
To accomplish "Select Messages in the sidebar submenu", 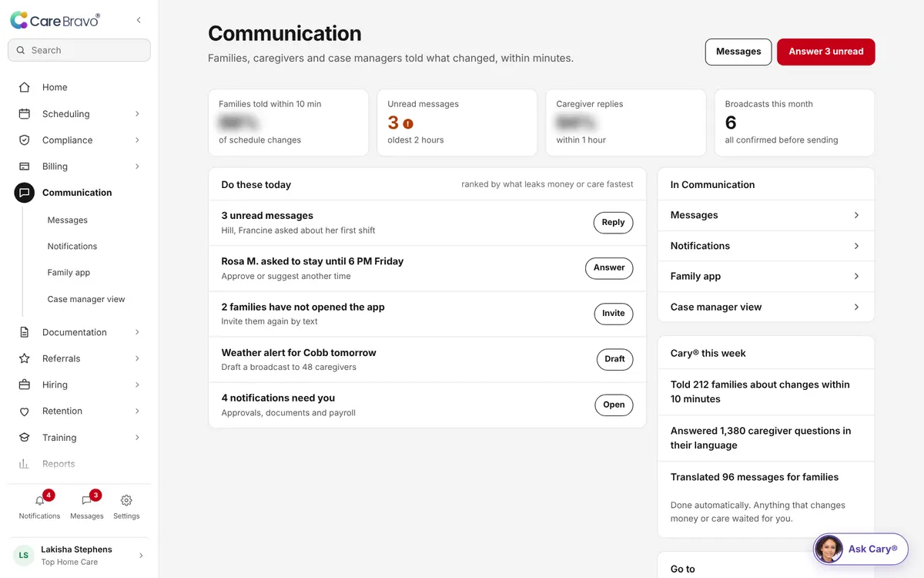I will coord(68,220).
